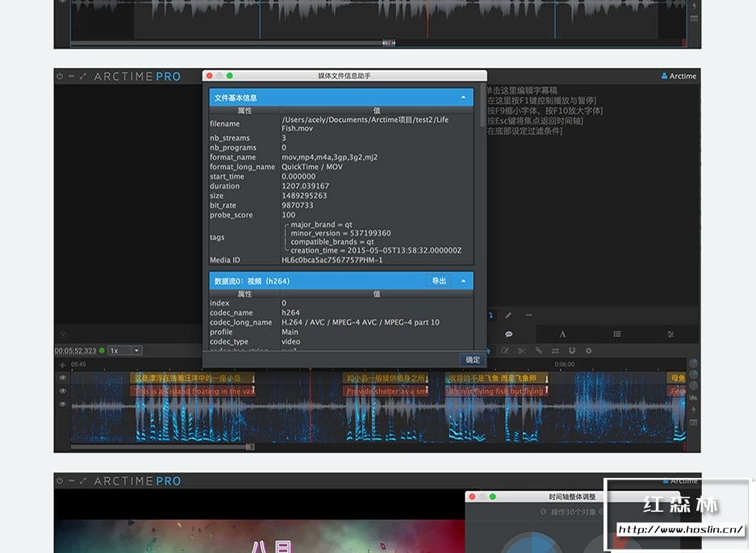Click the panel layout icon beside the spectrogram
Screen dimensions: 756x553
(x=693, y=423)
